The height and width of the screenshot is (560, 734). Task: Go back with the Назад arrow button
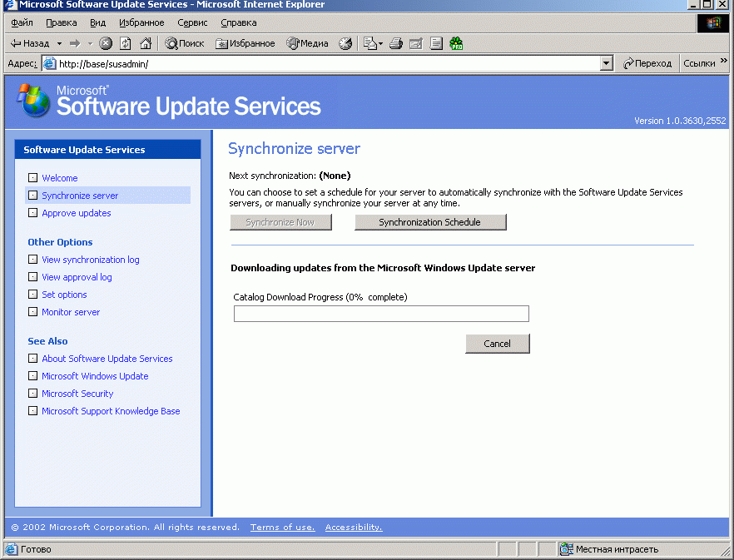[30, 43]
